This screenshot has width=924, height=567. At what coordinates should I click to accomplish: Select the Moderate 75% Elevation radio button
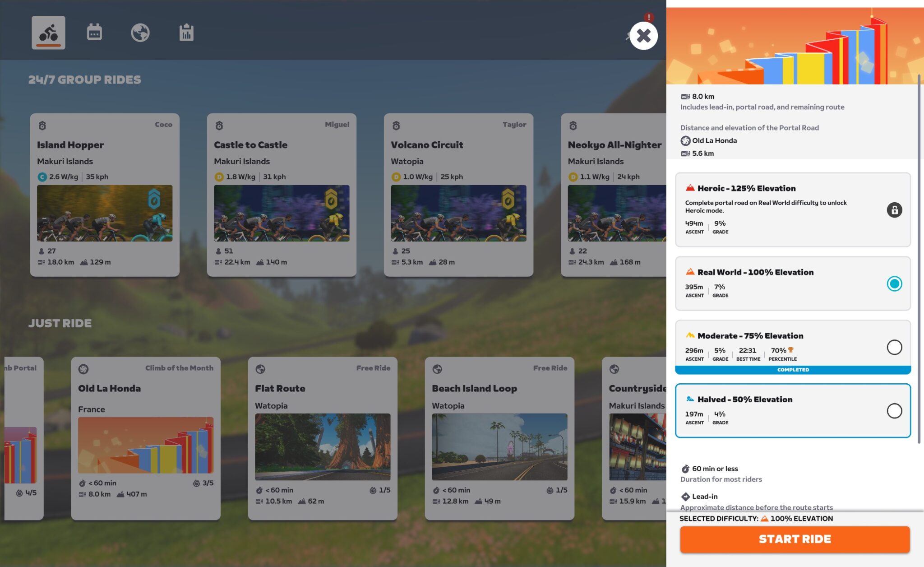895,347
